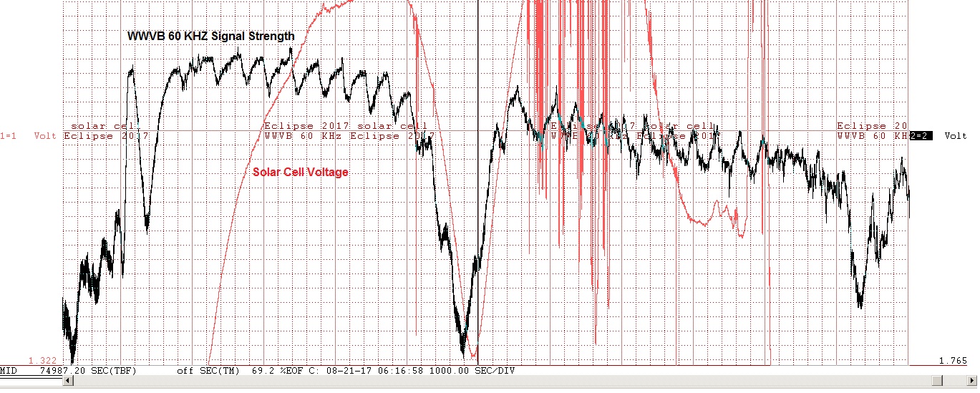The image size is (980, 393).
Task: Click the leftmost 'solar cell' event marker
Action: click(x=102, y=125)
